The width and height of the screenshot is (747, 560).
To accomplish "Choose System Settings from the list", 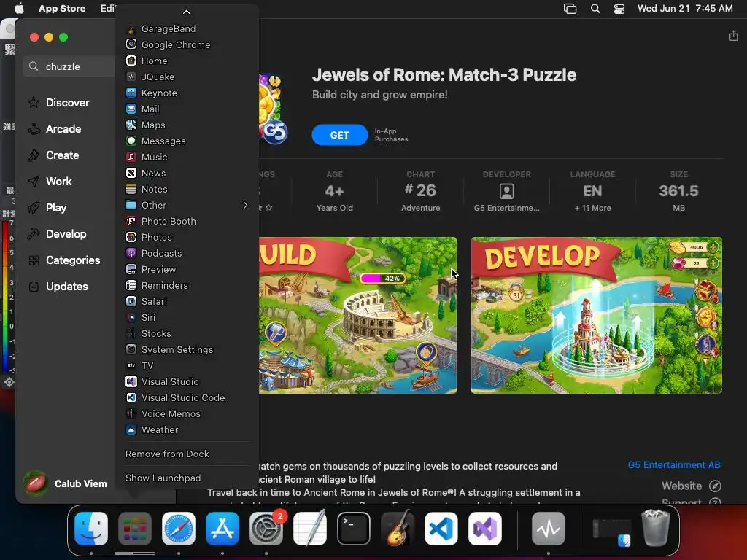I will click(187, 349).
